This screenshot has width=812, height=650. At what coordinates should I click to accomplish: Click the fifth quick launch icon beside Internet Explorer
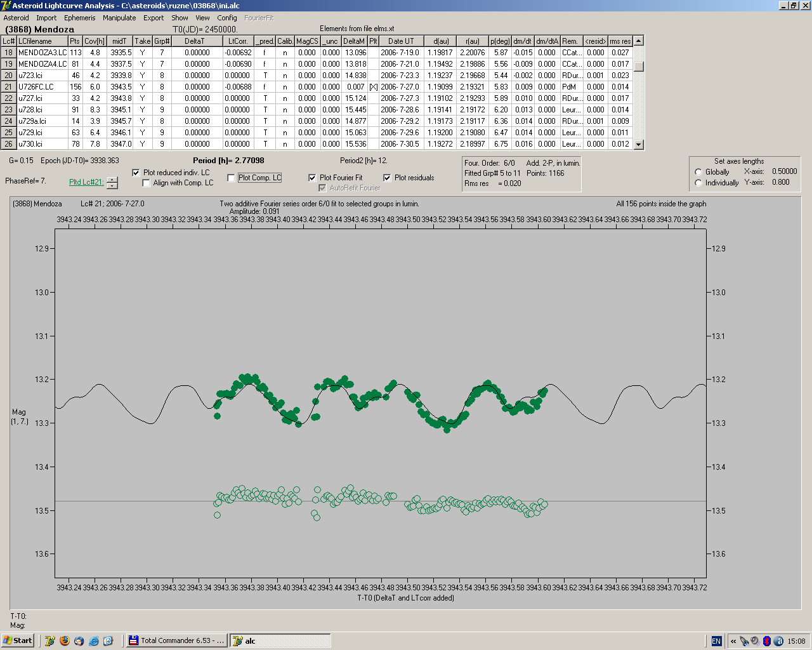(x=108, y=641)
